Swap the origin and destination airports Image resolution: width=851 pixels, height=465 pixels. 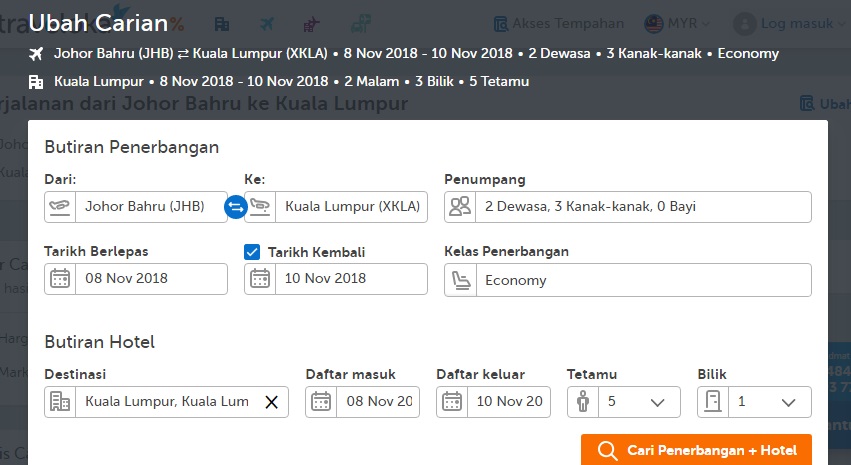(x=236, y=207)
